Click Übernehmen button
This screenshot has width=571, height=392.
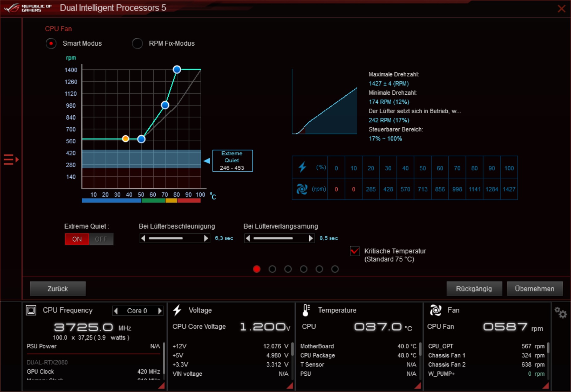pos(535,289)
